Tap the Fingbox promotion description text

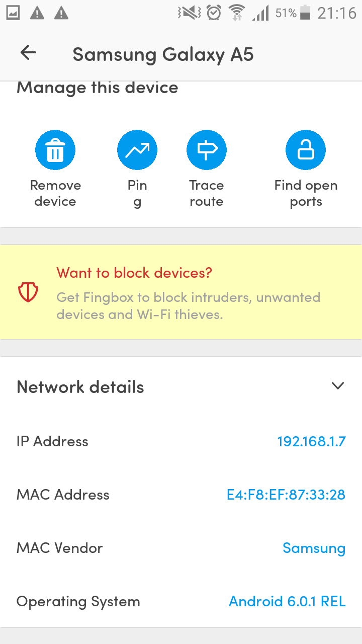click(x=188, y=306)
